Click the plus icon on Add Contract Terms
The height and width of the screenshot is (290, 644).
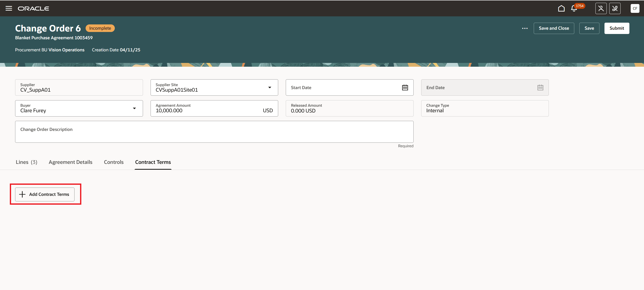[x=22, y=194]
